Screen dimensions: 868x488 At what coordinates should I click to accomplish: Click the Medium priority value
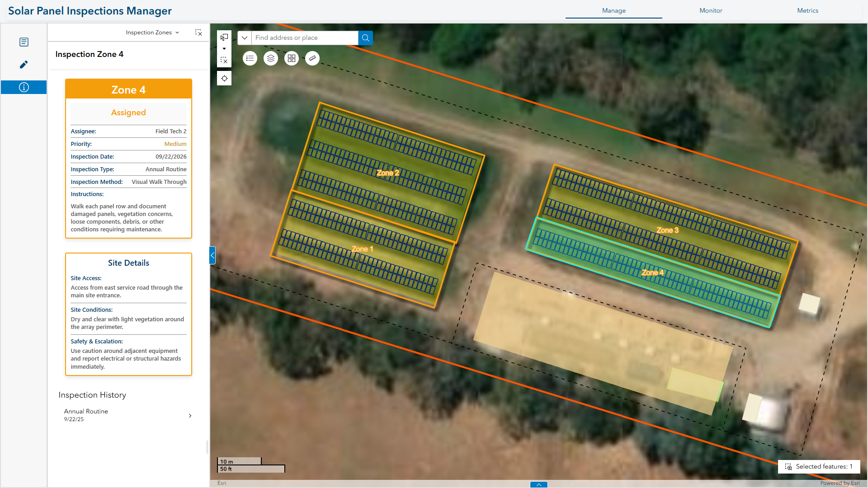pos(175,144)
